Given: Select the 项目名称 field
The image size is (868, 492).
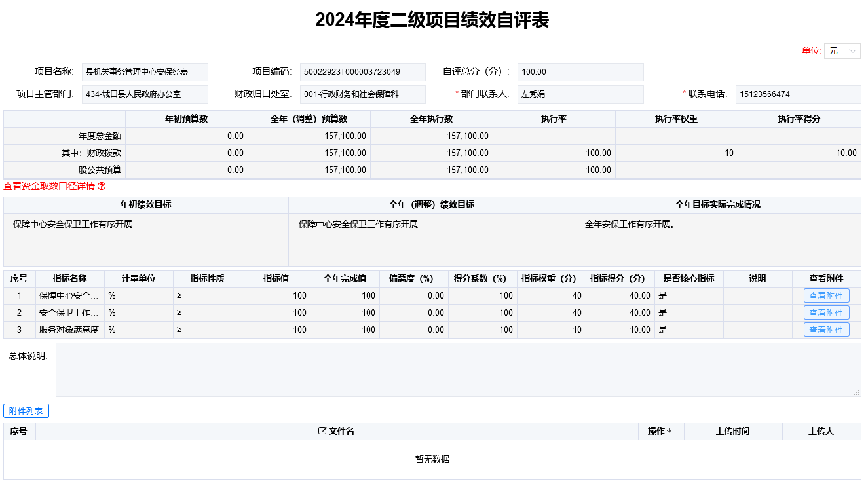Looking at the screenshot, I should 145,72.
